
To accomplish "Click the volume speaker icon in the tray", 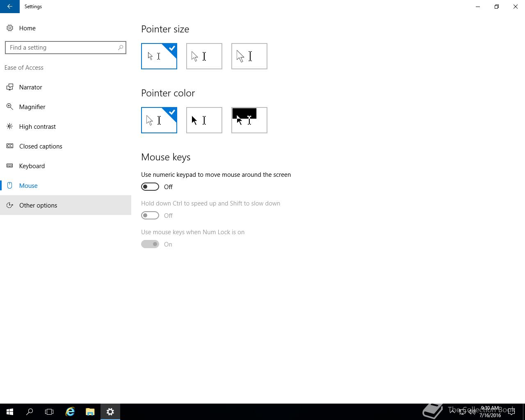I will [472, 412].
